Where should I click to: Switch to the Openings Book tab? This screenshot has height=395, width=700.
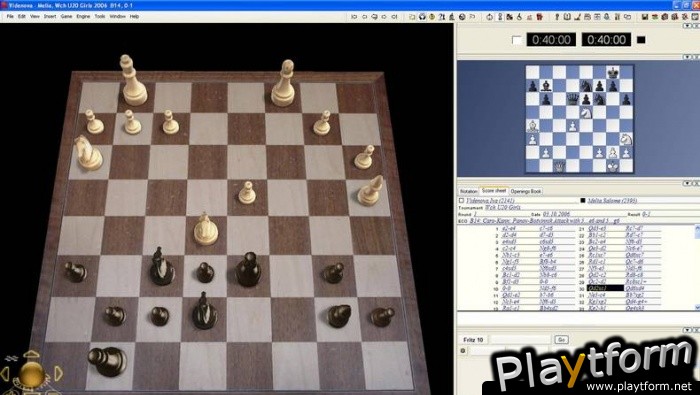coord(526,191)
